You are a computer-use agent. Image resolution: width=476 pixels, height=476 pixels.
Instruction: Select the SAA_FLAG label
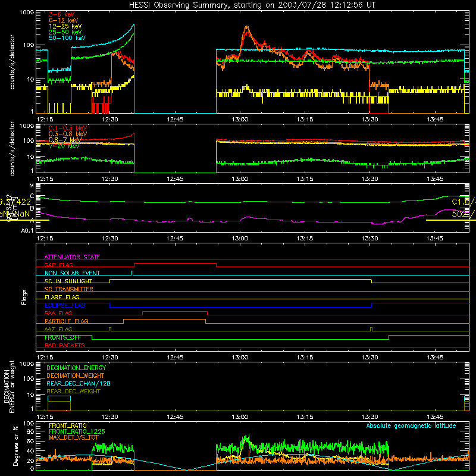(x=58, y=313)
